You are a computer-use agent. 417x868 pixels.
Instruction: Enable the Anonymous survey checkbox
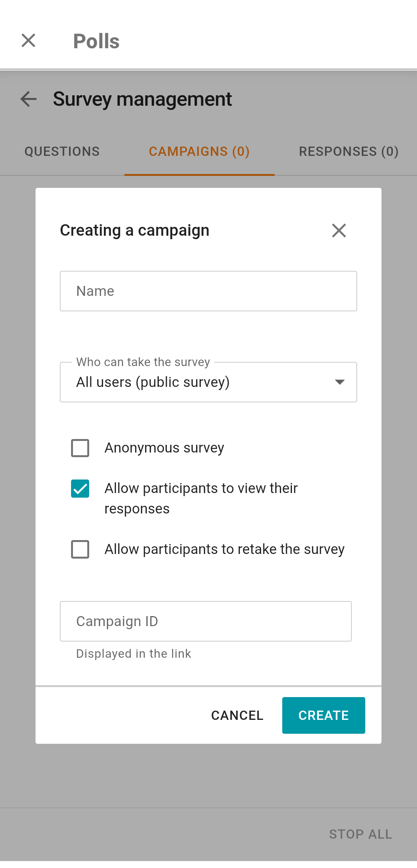tap(80, 448)
